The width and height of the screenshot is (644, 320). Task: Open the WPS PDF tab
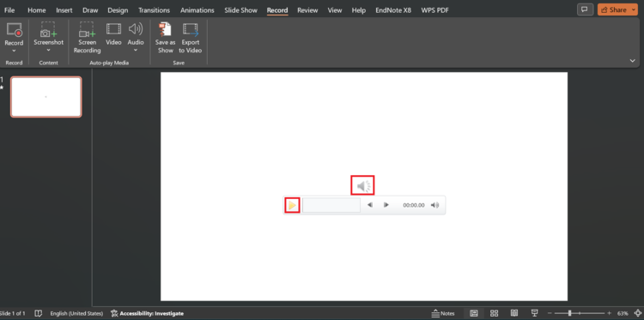[435, 10]
